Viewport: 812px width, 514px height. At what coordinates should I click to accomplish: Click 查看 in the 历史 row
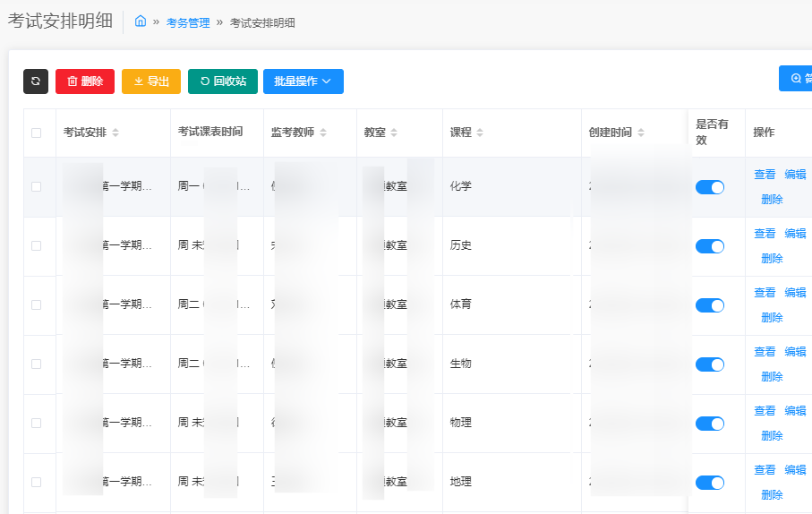pyautogui.click(x=765, y=234)
